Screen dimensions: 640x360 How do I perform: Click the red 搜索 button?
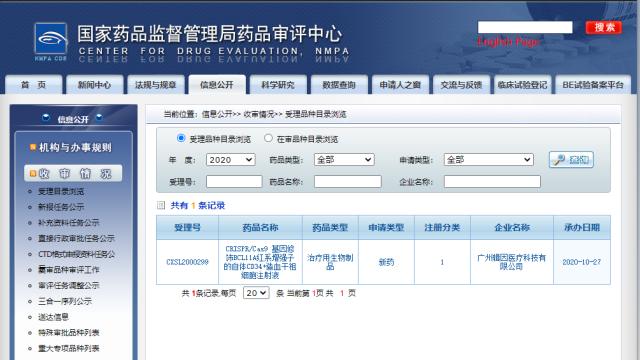[604, 27]
